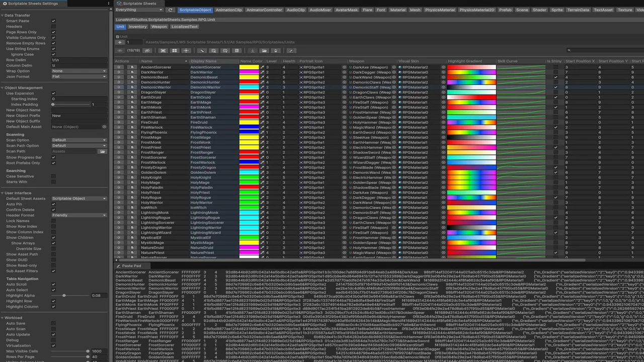Open the Scan Option dropdown
The height and width of the screenshot is (362, 644).
click(x=79, y=140)
